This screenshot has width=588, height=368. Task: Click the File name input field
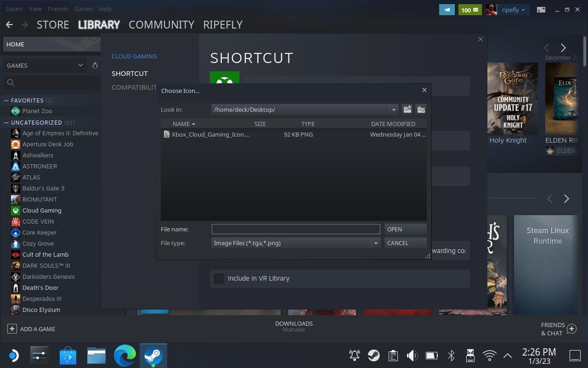click(295, 229)
